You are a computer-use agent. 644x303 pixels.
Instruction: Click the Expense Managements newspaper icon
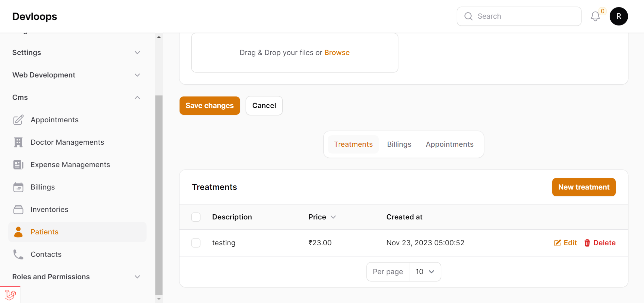tap(18, 165)
